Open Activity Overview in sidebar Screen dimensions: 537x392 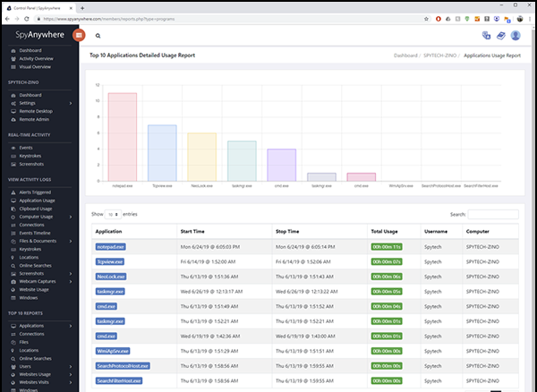pyautogui.click(x=36, y=58)
